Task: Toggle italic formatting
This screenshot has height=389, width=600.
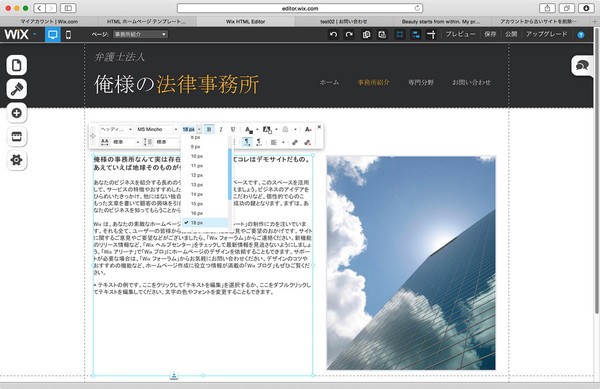Action: point(221,130)
